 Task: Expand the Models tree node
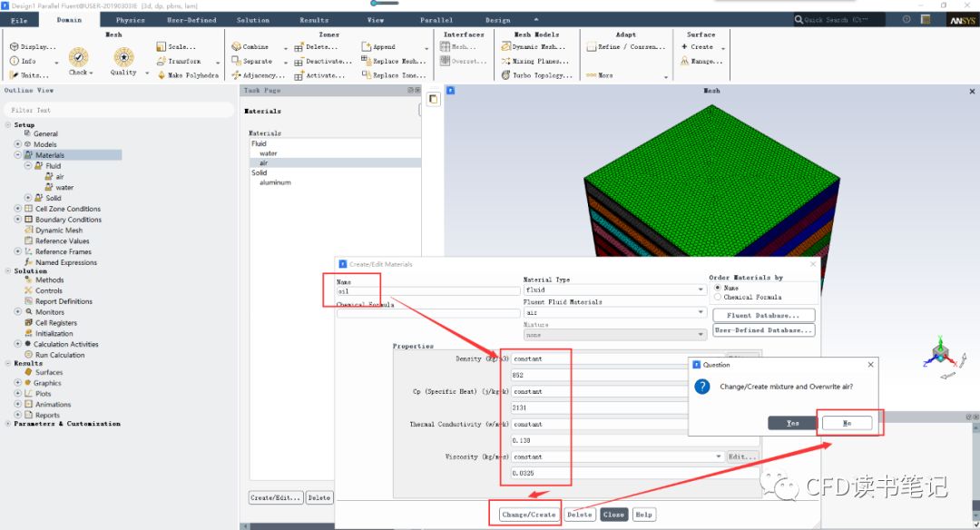pyautogui.click(x=17, y=143)
